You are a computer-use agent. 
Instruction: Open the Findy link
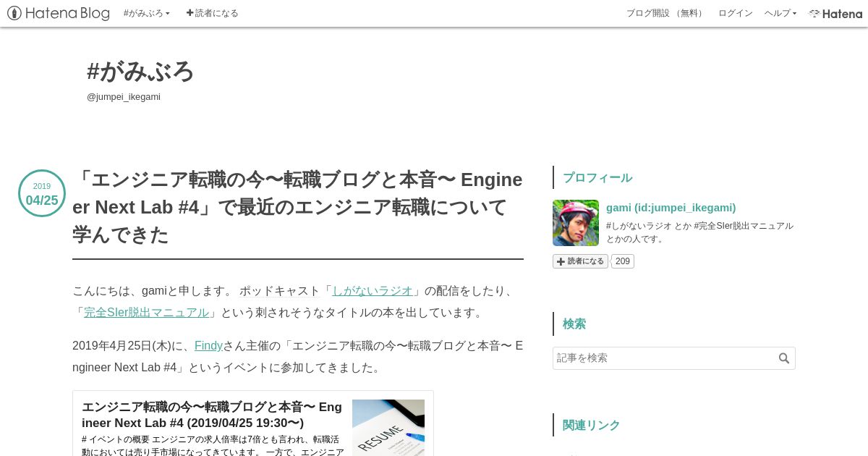coord(208,346)
